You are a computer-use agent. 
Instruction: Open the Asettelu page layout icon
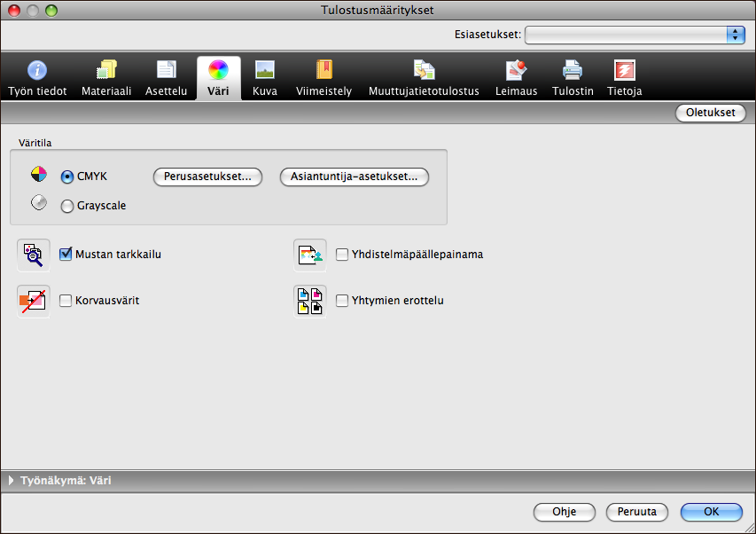click(x=167, y=70)
